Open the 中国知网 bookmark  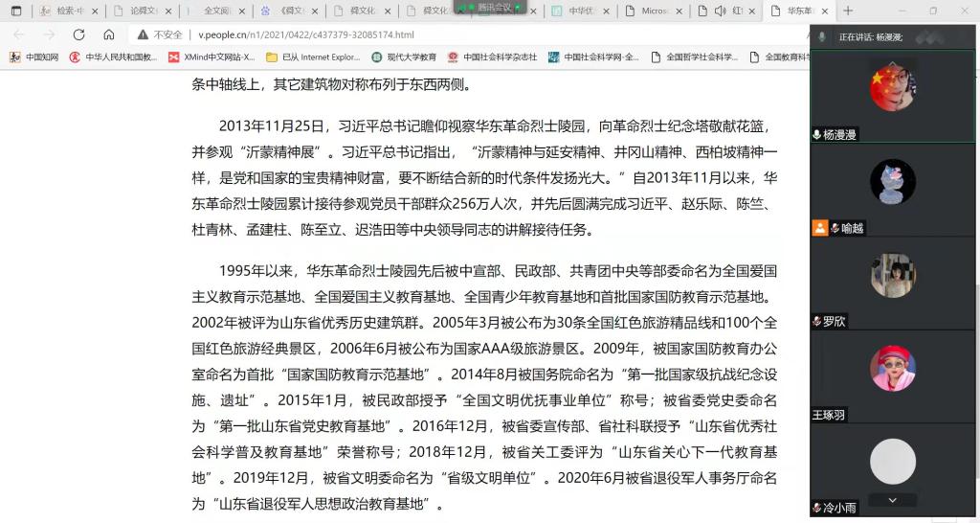(x=34, y=57)
